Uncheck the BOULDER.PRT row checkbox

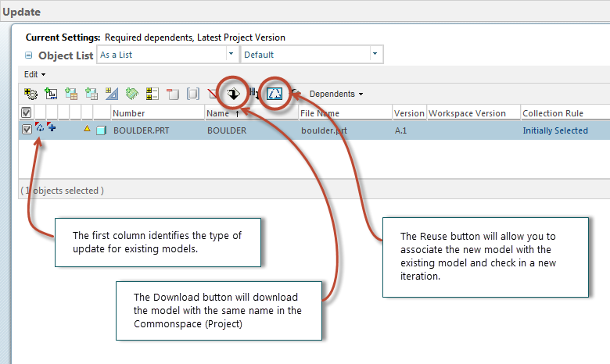click(x=27, y=130)
